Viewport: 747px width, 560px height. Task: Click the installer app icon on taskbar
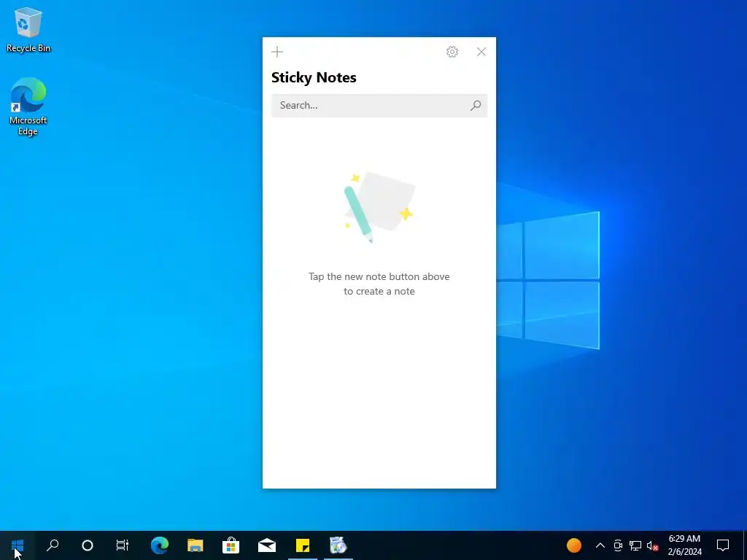(338, 545)
